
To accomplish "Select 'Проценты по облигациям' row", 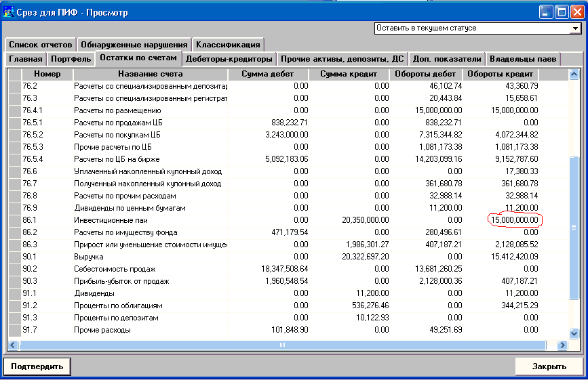I will tap(288, 305).
